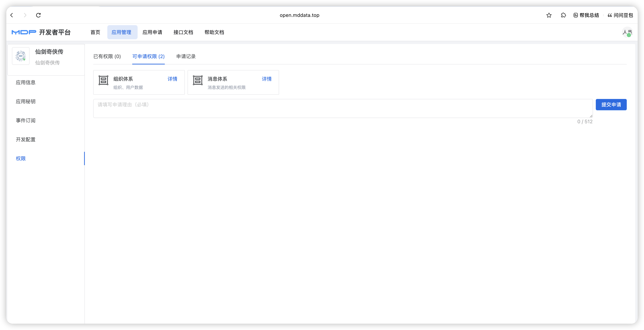Open 应用秘钥 in the sidebar
This screenshot has height=330, width=644.
click(26, 101)
